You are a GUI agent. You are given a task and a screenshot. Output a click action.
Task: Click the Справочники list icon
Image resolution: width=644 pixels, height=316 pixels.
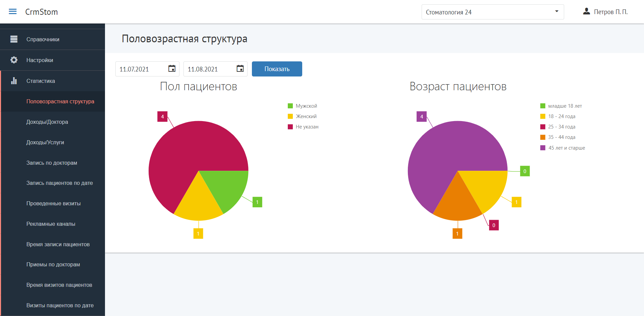point(14,39)
